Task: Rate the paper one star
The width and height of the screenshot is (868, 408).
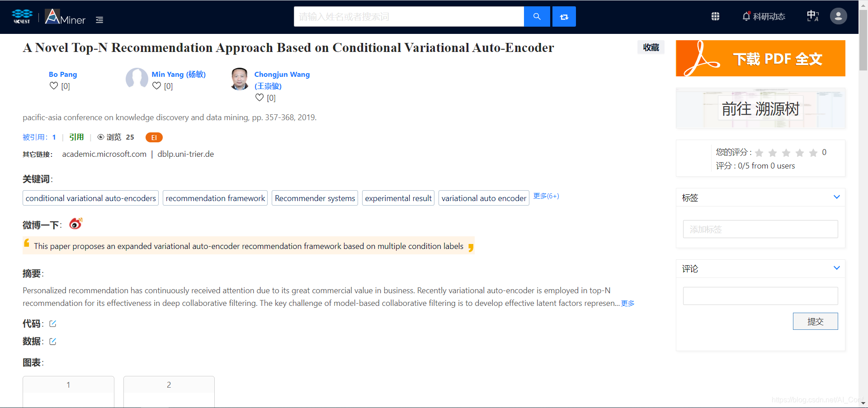Action: 759,153
